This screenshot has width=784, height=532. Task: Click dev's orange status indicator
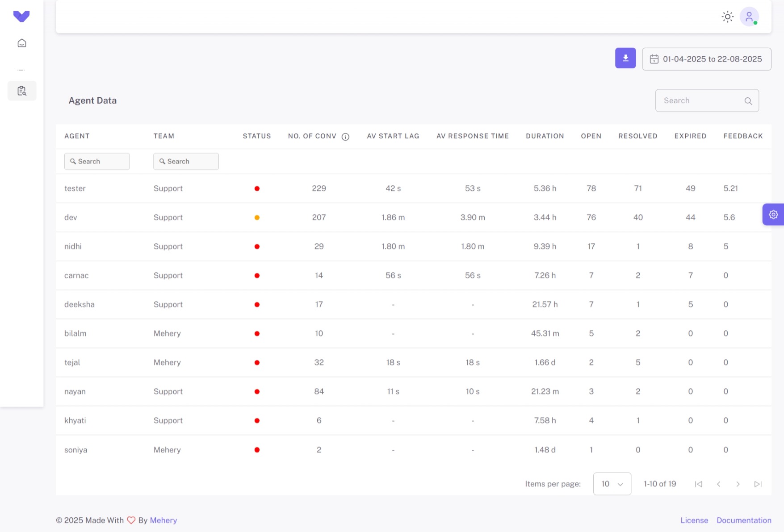click(257, 217)
